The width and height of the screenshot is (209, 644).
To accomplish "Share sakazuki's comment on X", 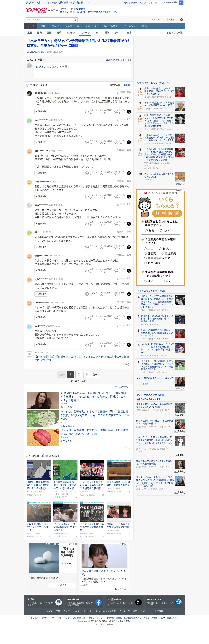I will 129,112.
